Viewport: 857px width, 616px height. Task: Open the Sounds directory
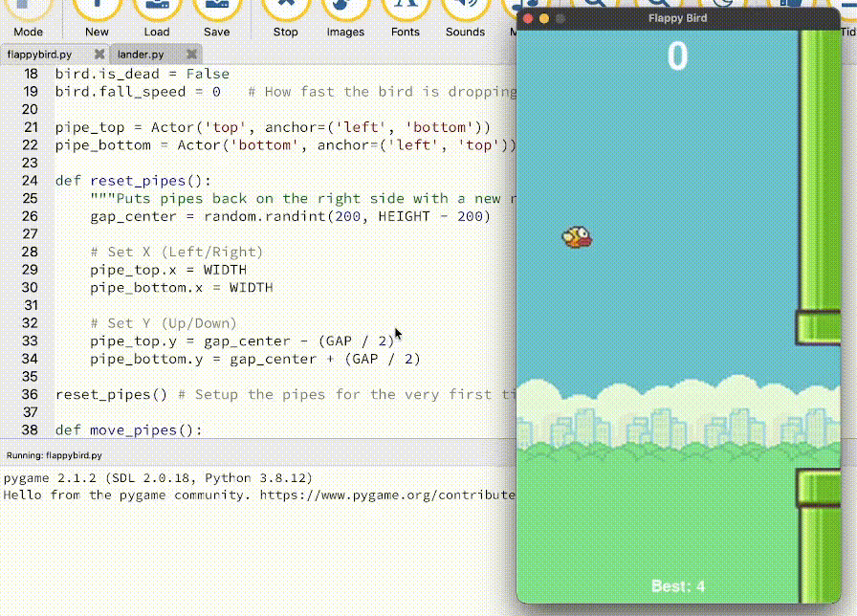(465, 19)
